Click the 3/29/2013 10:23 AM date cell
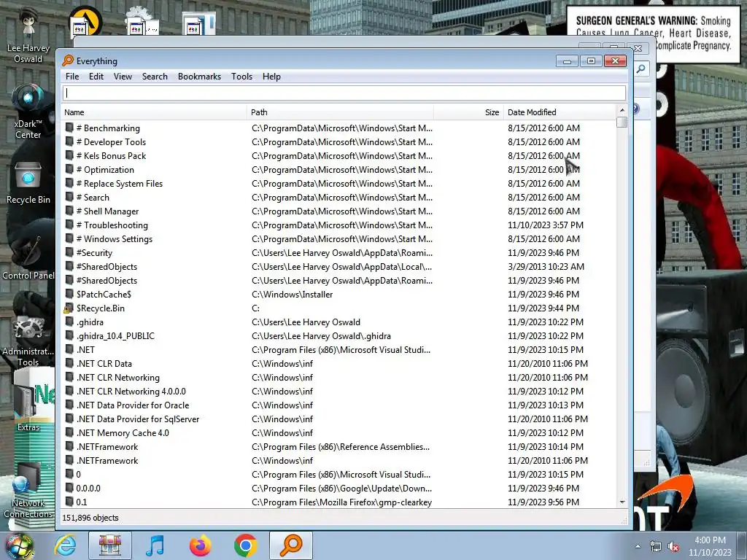This screenshot has height=560, width=747. 546,267
